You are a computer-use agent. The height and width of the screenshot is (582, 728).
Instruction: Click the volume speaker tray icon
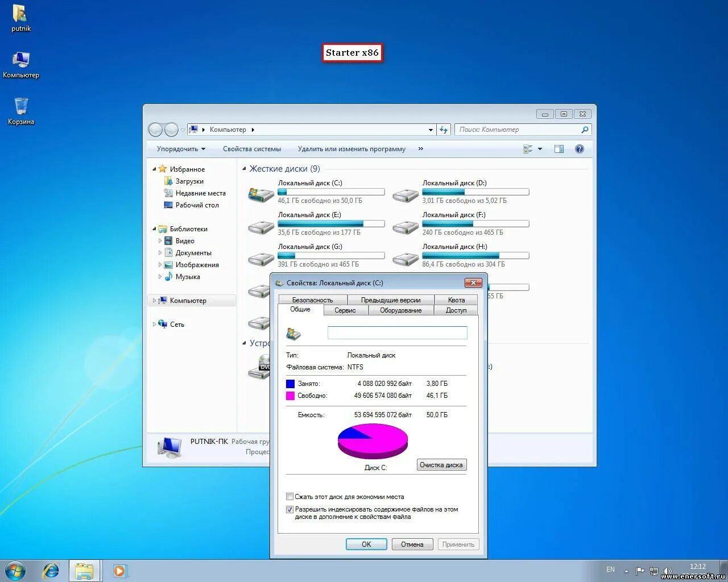(667, 571)
